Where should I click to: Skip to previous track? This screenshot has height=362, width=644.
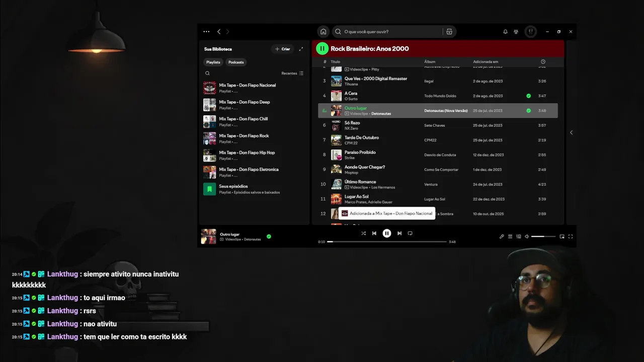pyautogui.click(x=374, y=233)
